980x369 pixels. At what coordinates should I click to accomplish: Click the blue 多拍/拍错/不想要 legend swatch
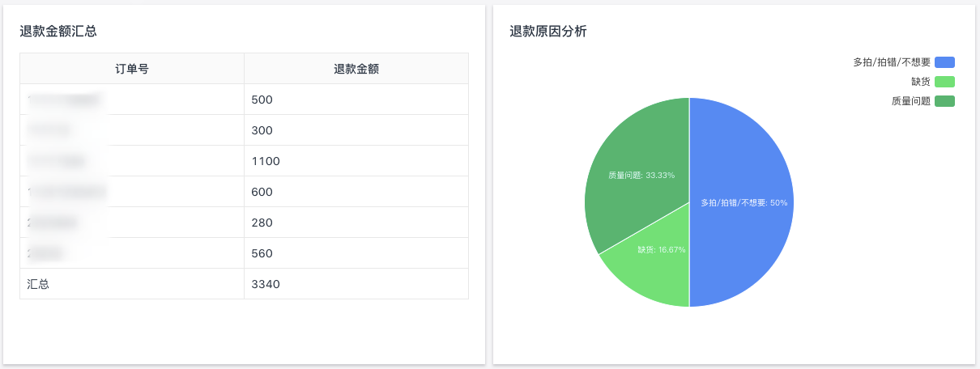tap(944, 62)
